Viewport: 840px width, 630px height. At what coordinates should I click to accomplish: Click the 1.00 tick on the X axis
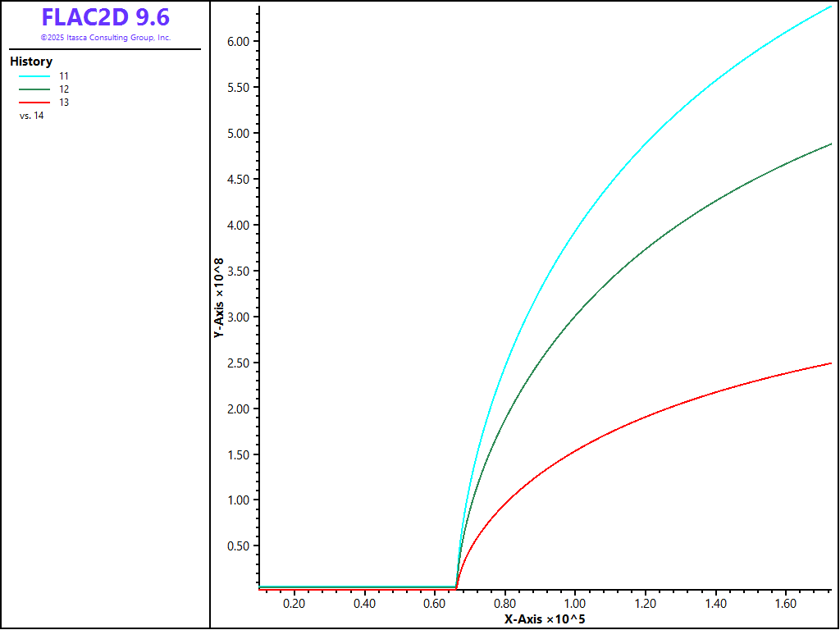click(574, 604)
